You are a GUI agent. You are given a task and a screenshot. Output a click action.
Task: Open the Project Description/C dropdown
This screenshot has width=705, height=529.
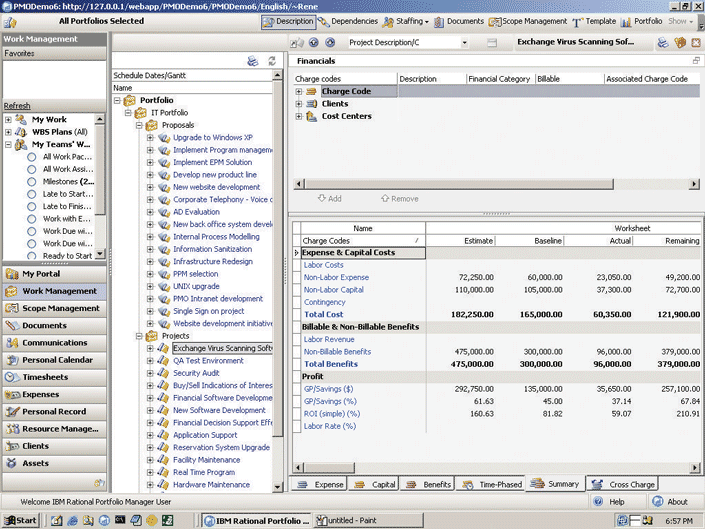(x=464, y=43)
